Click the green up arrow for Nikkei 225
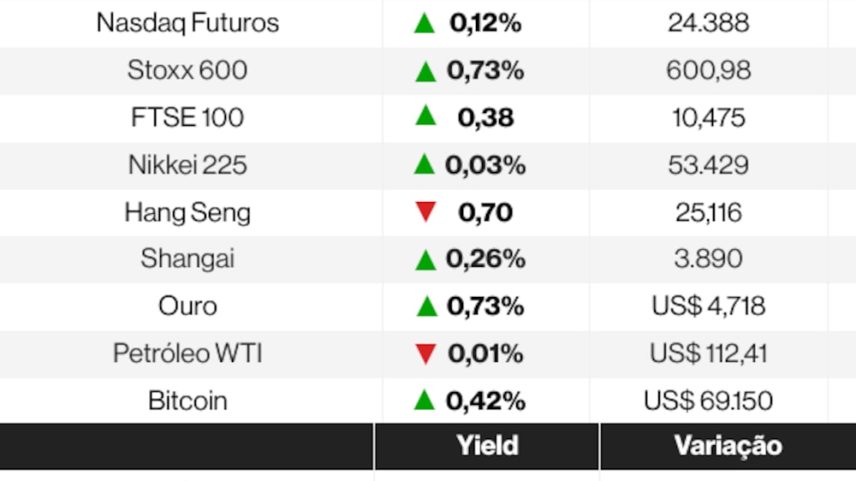This screenshot has width=856, height=481. pos(426,165)
